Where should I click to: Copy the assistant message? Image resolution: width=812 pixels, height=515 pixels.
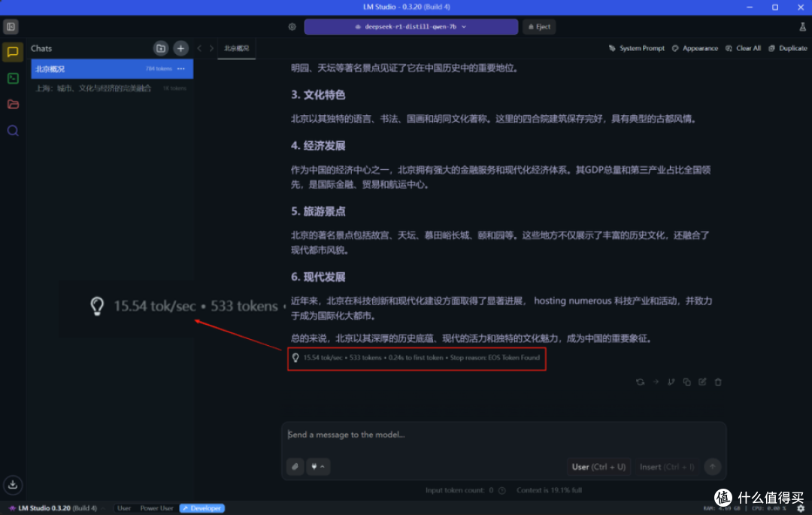(x=686, y=382)
